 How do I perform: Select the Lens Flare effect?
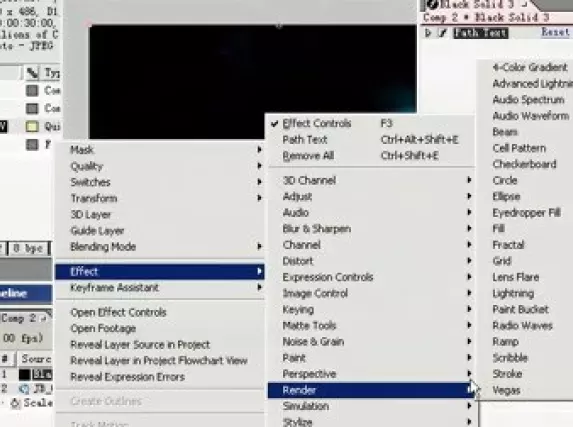pos(515,277)
